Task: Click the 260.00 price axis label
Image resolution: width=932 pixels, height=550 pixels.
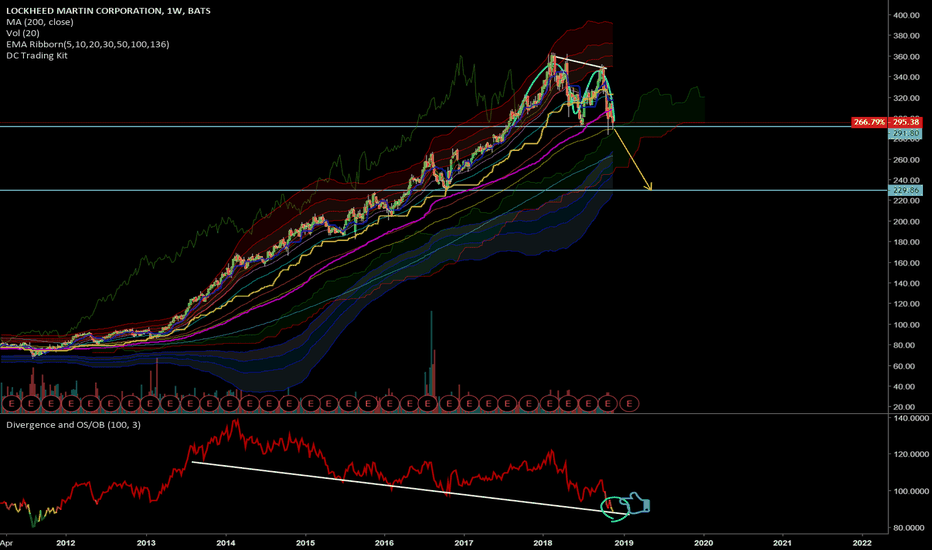Action: pos(906,160)
